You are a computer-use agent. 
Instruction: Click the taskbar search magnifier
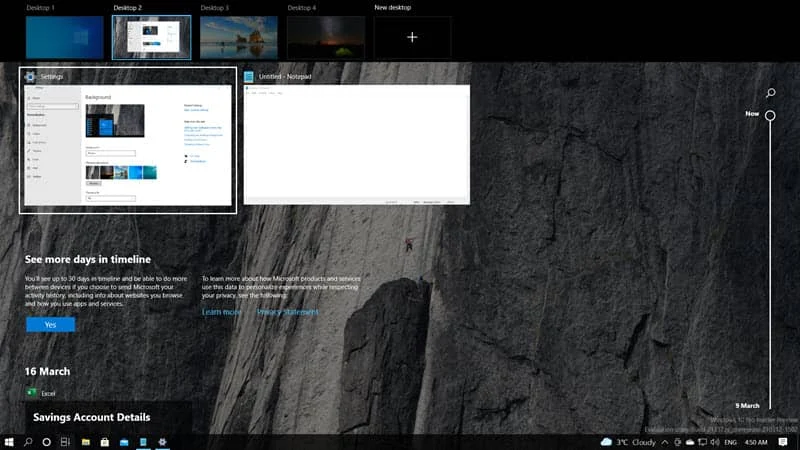[x=28, y=442]
